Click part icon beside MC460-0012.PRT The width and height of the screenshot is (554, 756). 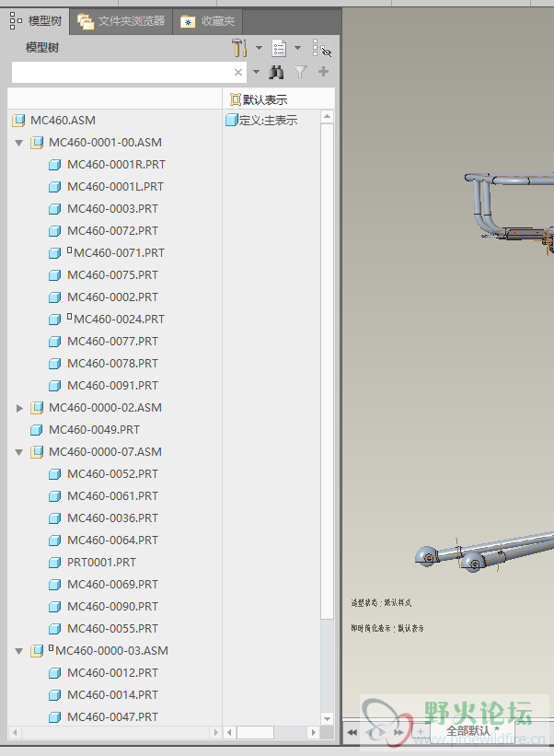pyautogui.click(x=55, y=673)
